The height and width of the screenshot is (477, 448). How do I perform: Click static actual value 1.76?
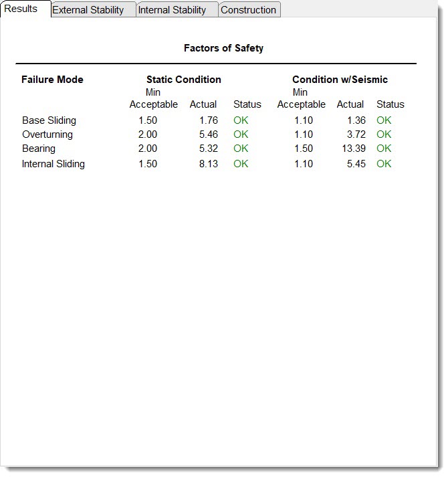(x=208, y=120)
